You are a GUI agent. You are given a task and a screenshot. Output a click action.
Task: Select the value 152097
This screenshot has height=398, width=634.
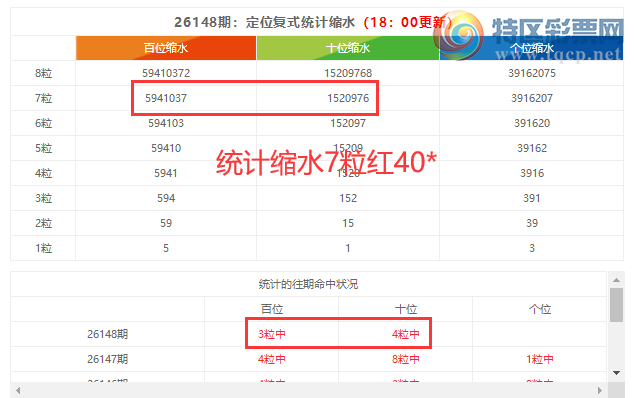348,123
